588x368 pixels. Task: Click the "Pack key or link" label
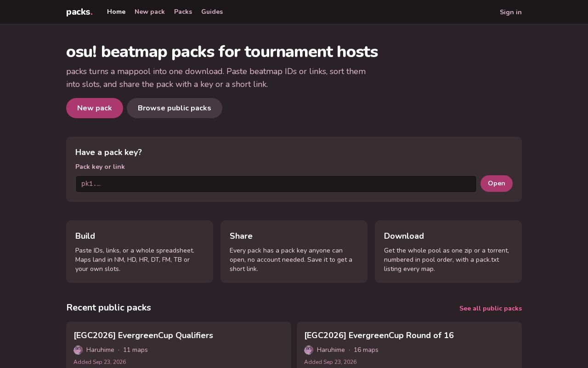(x=100, y=167)
